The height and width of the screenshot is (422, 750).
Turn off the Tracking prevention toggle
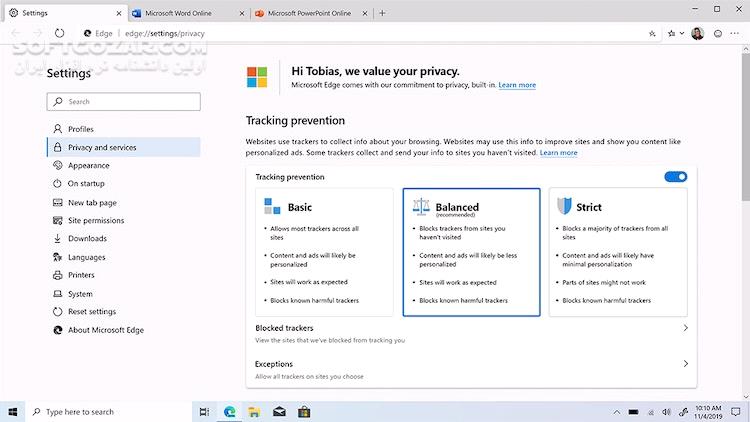[x=675, y=177]
